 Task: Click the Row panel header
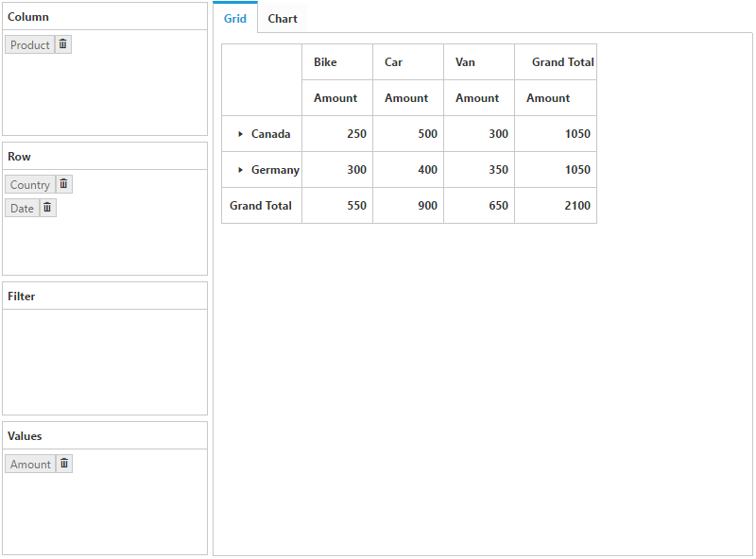(105, 156)
